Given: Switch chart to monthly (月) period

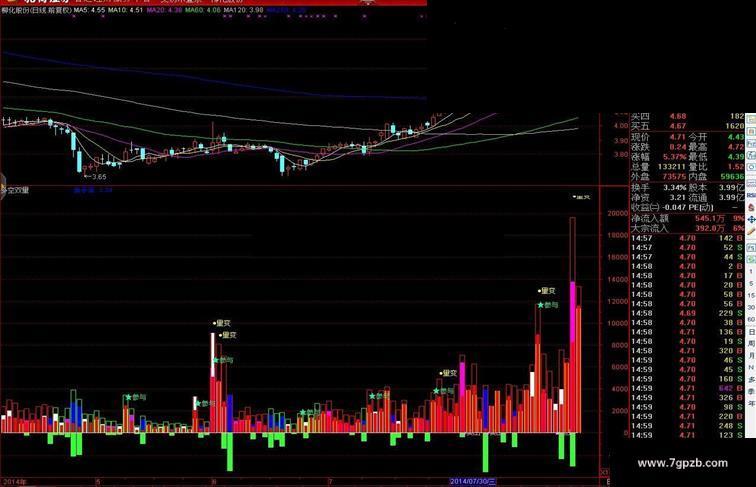Looking at the screenshot, I should 751,356.
